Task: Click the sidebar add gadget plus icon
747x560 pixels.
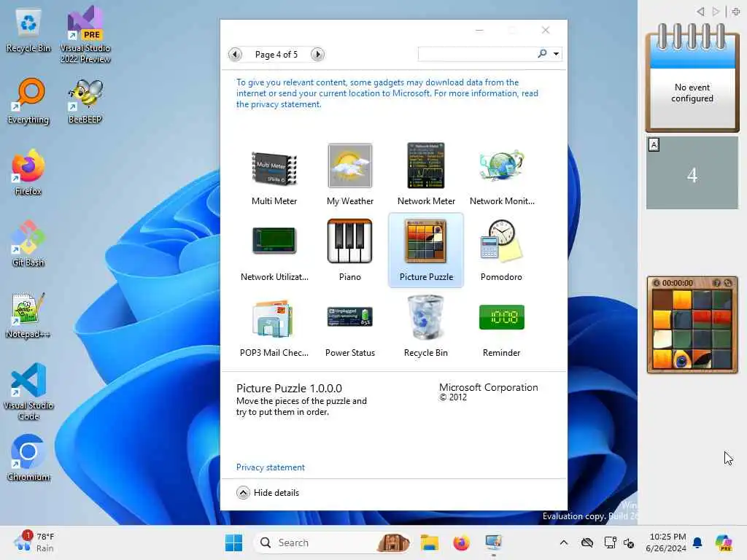Action: click(x=735, y=11)
